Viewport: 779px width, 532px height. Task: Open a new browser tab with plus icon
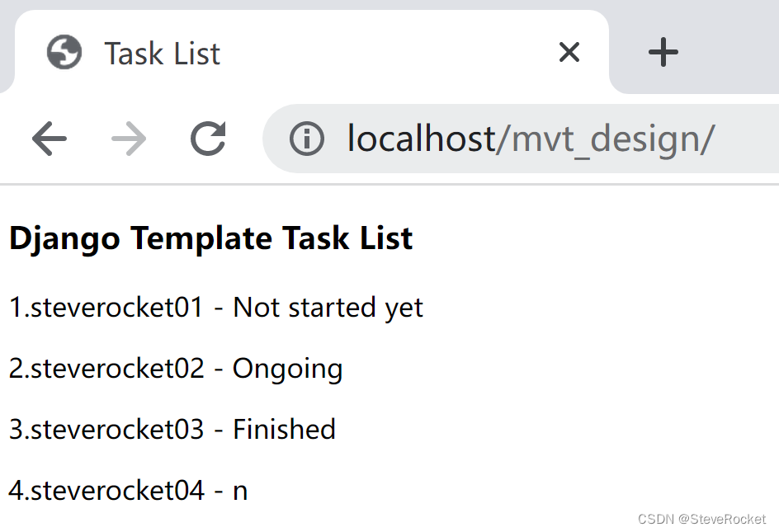[663, 52]
